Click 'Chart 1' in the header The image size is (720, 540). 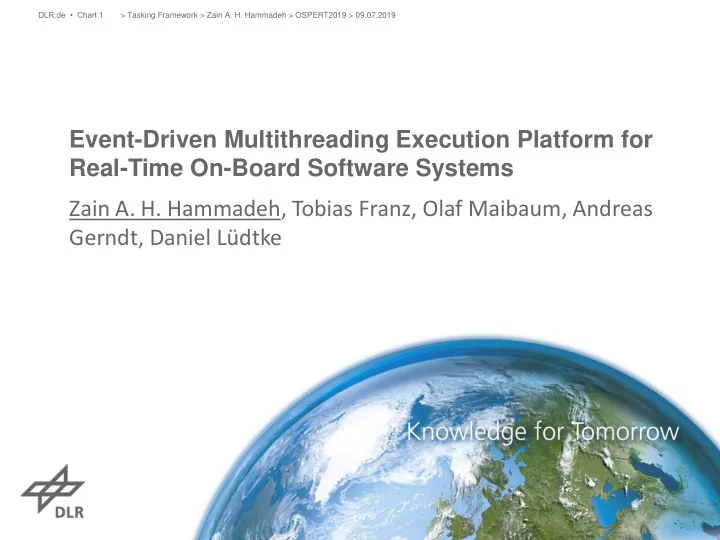[x=90, y=15]
